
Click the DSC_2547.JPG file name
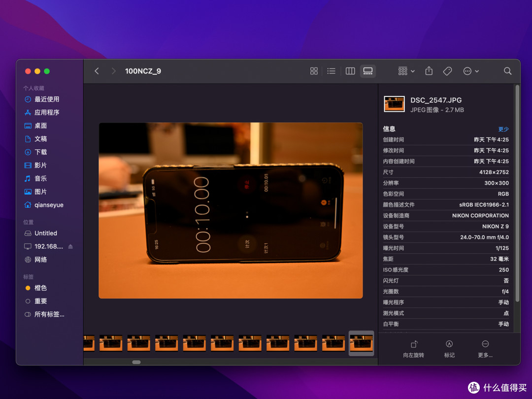(x=436, y=100)
